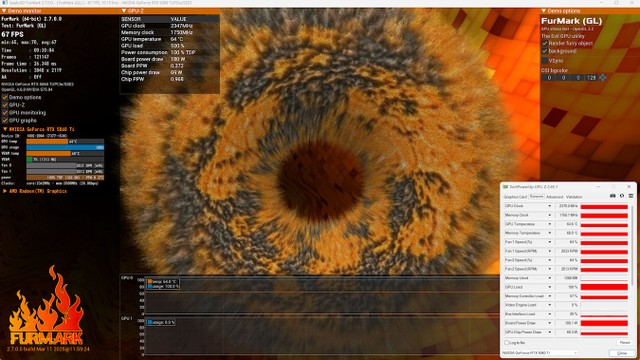This screenshot has height=360, width=640.
Task: Click the Close button in GPU-Z
Action: 622,353
